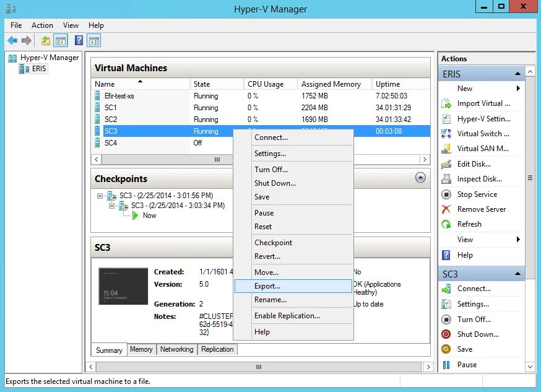Click Show/Hide Action Pane toolbar icon
541x392 pixels.
(94, 41)
